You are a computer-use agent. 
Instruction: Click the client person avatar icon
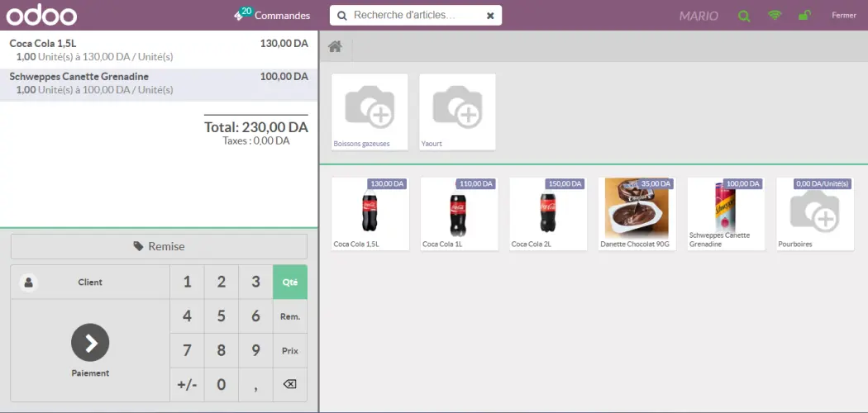(x=28, y=282)
